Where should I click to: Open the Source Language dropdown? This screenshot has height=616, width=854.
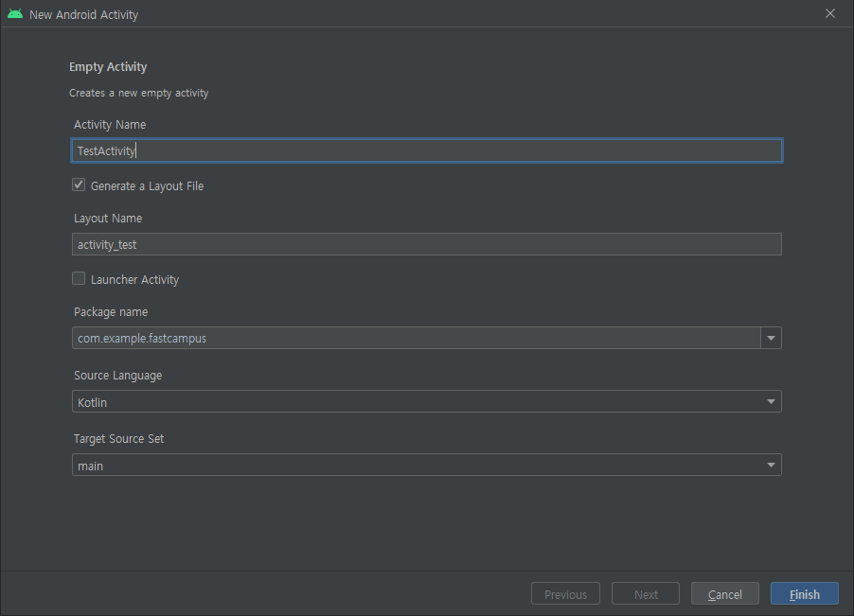(x=427, y=401)
